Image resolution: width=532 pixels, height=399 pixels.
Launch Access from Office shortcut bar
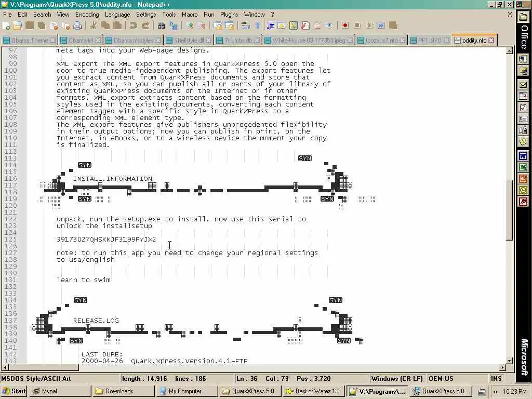point(523,202)
